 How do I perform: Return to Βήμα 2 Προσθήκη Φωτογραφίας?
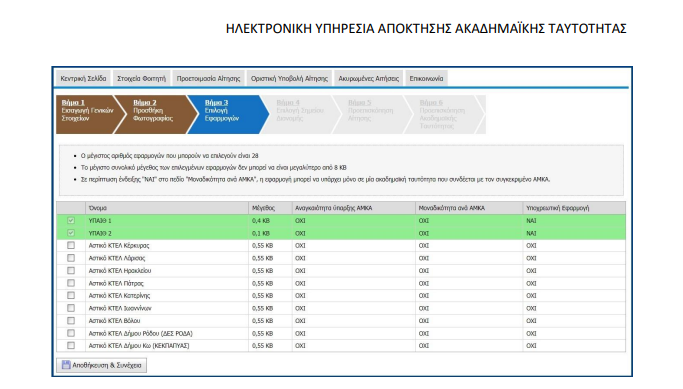pos(157,115)
